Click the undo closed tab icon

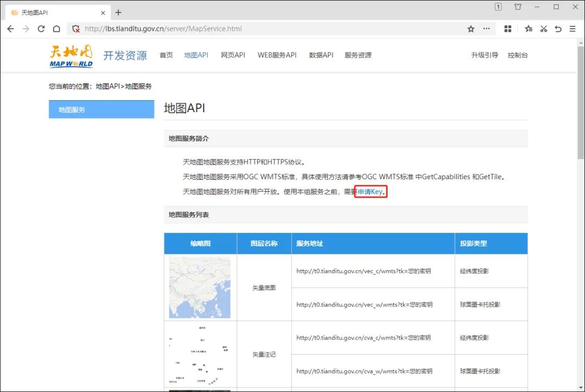[x=558, y=29]
